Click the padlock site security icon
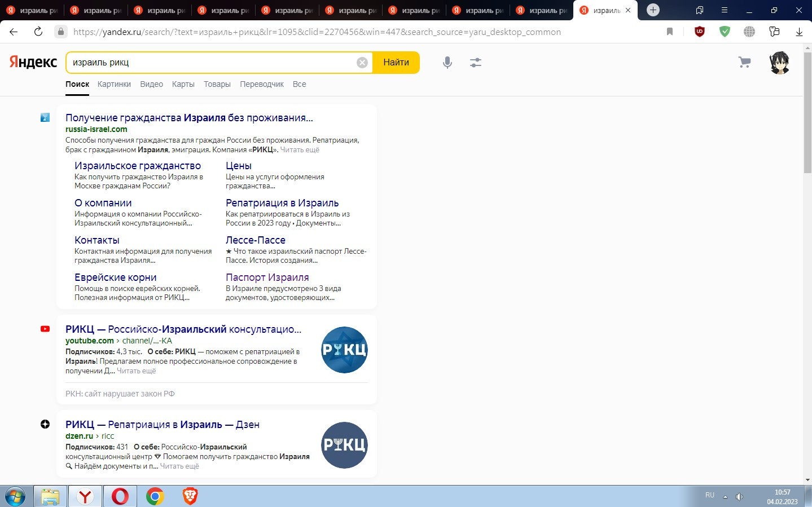 point(61,32)
